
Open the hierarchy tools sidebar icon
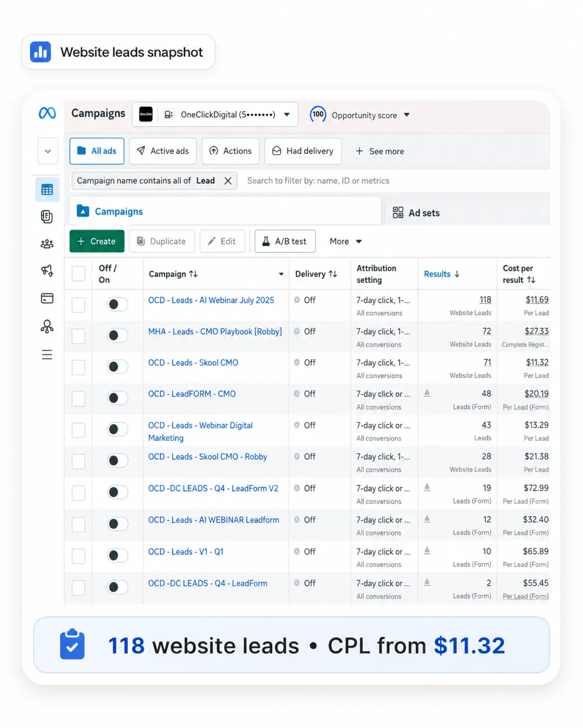pos(47,326)
